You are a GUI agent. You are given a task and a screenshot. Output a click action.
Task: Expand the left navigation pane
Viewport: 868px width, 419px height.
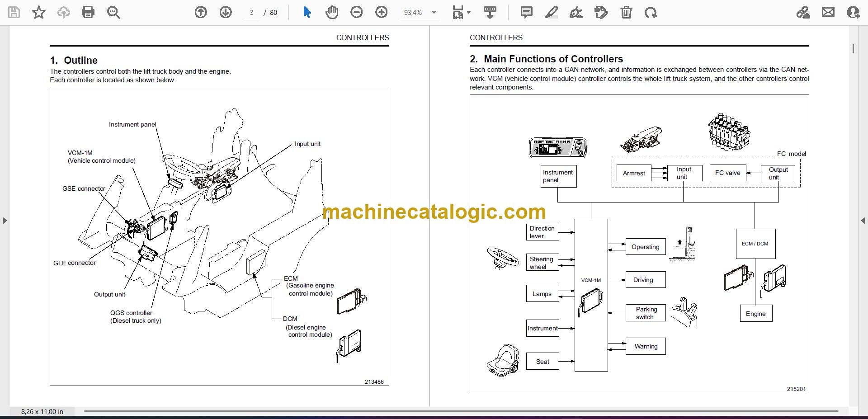(x=5, y=221)
